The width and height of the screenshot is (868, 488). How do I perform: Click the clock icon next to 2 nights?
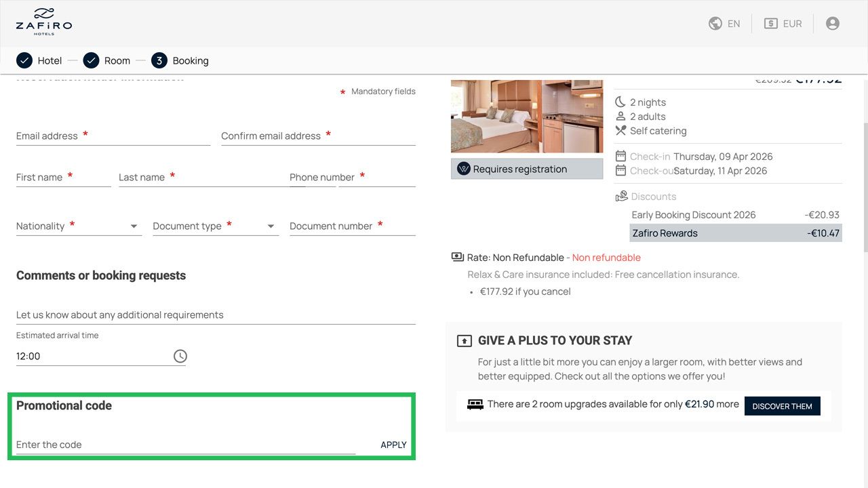(621, 102)
